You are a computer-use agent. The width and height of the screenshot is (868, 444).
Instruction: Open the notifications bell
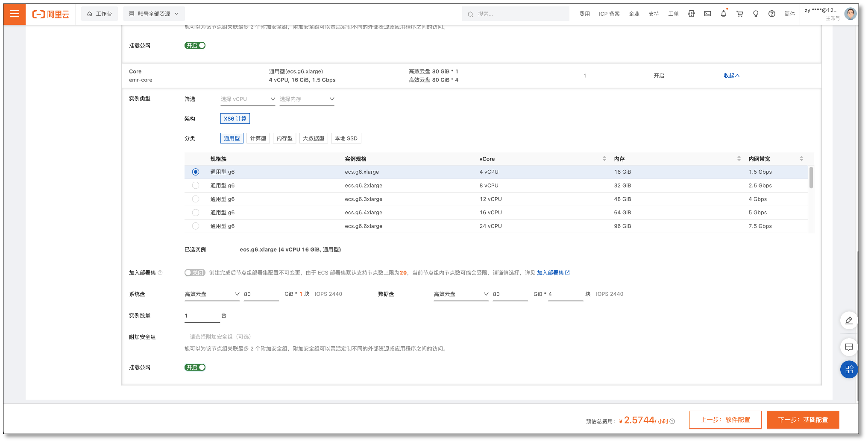724,14
